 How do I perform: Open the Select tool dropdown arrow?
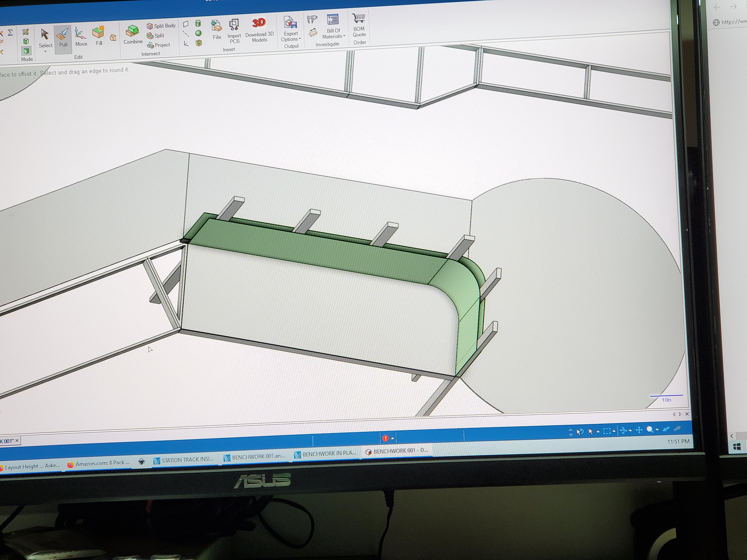click(x=45, y=51)
